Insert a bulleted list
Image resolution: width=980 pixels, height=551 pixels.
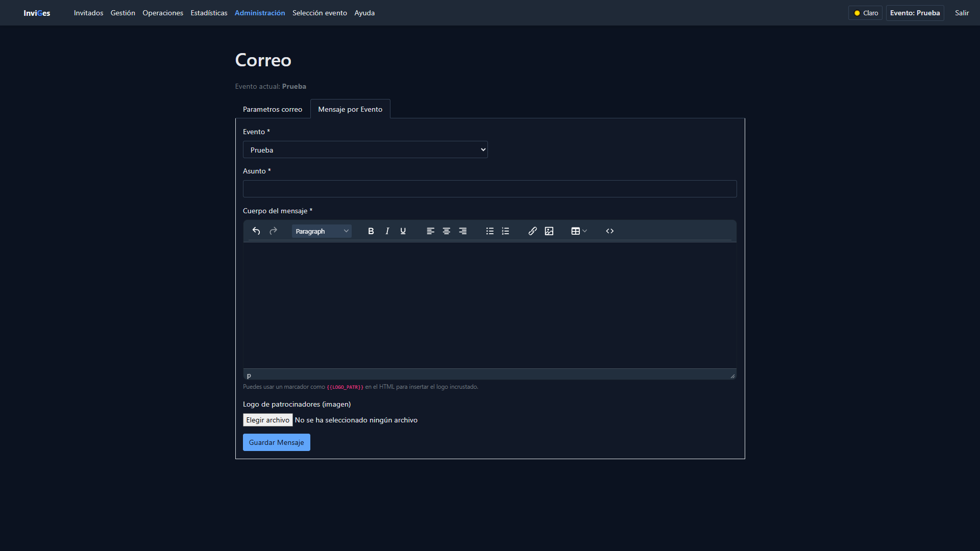pos(489,231)
